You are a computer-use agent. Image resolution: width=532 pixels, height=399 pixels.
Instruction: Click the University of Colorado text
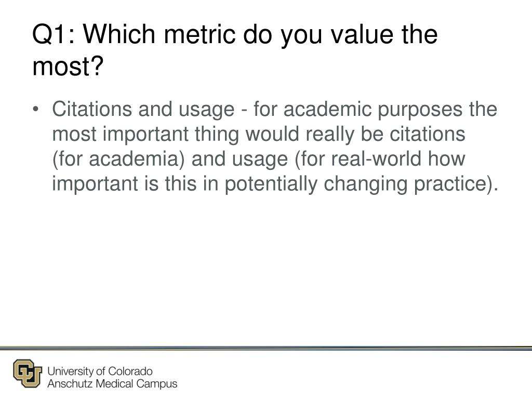coord(100,371)
